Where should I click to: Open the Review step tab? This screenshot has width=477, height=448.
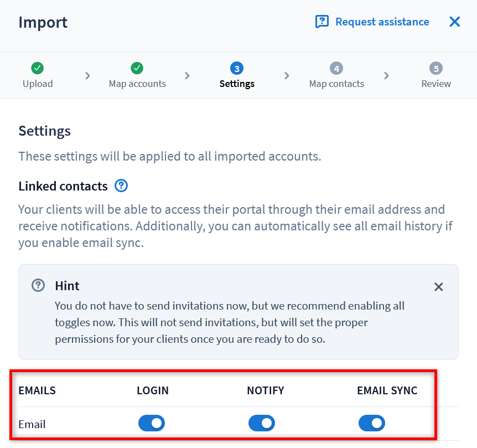click(436, 84)
